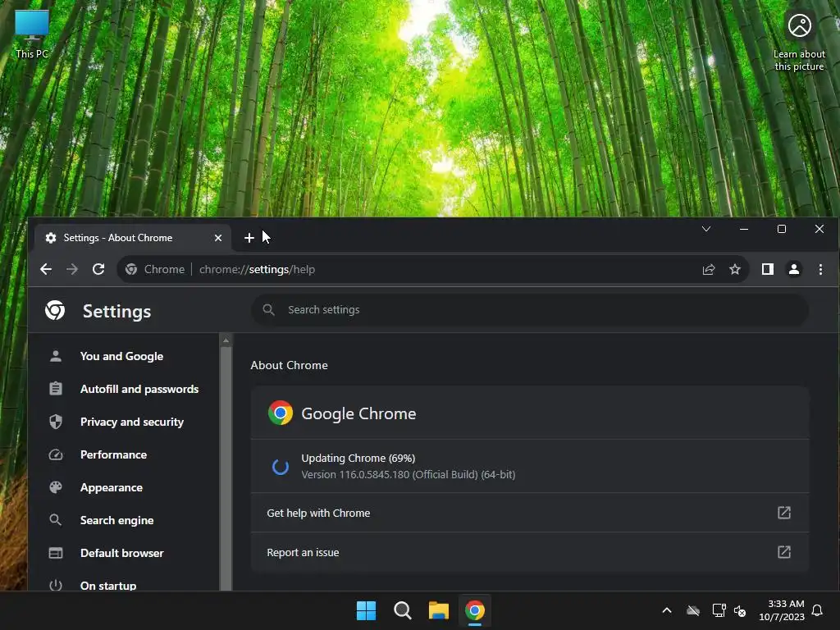Open On startup settings
840x630 pixels.
108,584
